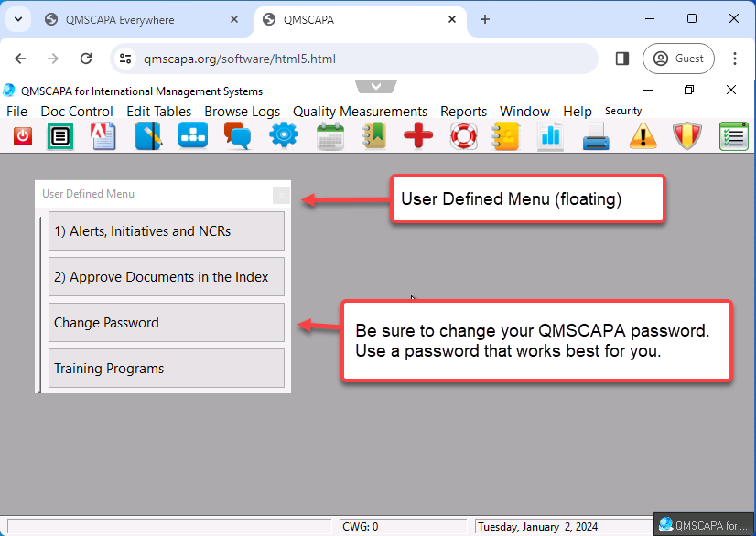
Task: Open the File menu
Action: pos(16,112)
